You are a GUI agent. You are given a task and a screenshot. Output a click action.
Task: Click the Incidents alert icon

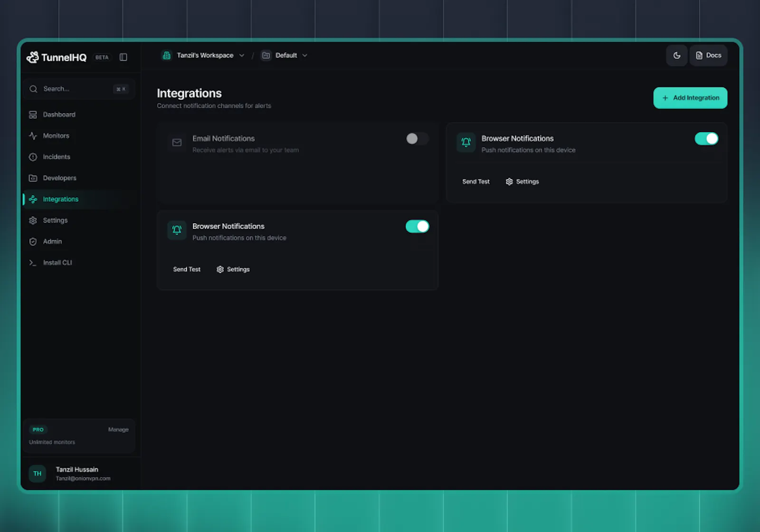pyautogui.click(x=33, y=157)
